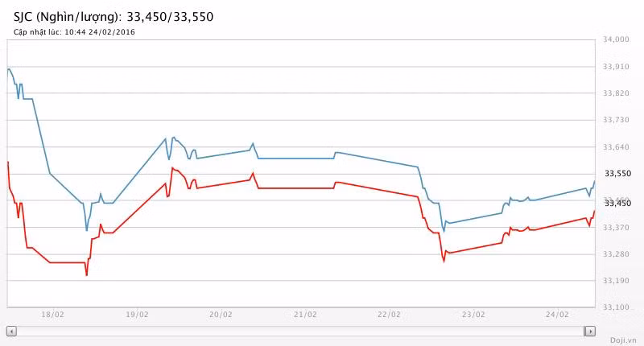Select the 22/02 date axis label

(x=389, y=315)
